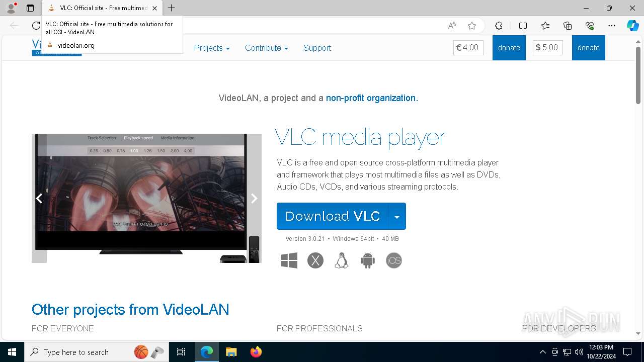Click the FOR PROFESSIONALS label
644x362 pixels.
tap(319, 328)
